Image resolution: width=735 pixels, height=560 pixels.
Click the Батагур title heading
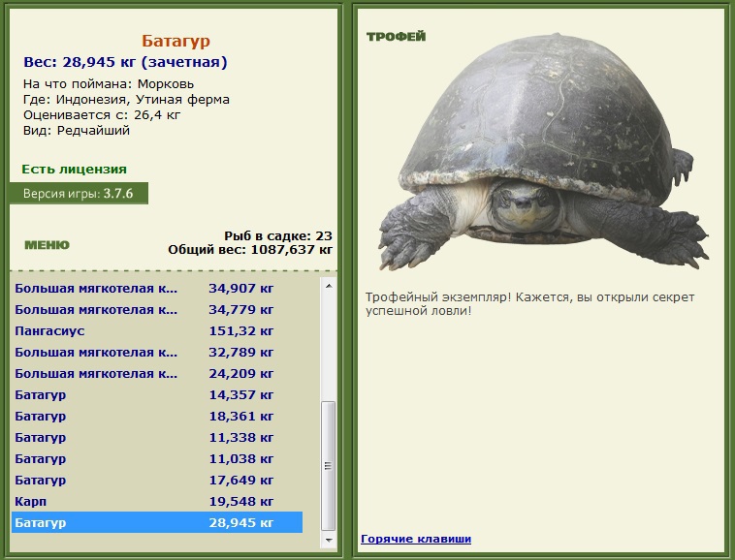click(176, 41)
